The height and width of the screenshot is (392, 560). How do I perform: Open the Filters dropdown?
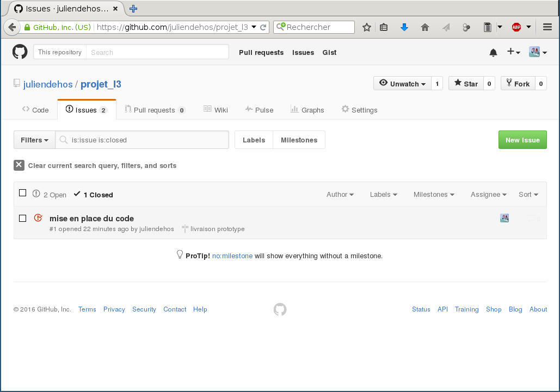[x=34, y=140]
